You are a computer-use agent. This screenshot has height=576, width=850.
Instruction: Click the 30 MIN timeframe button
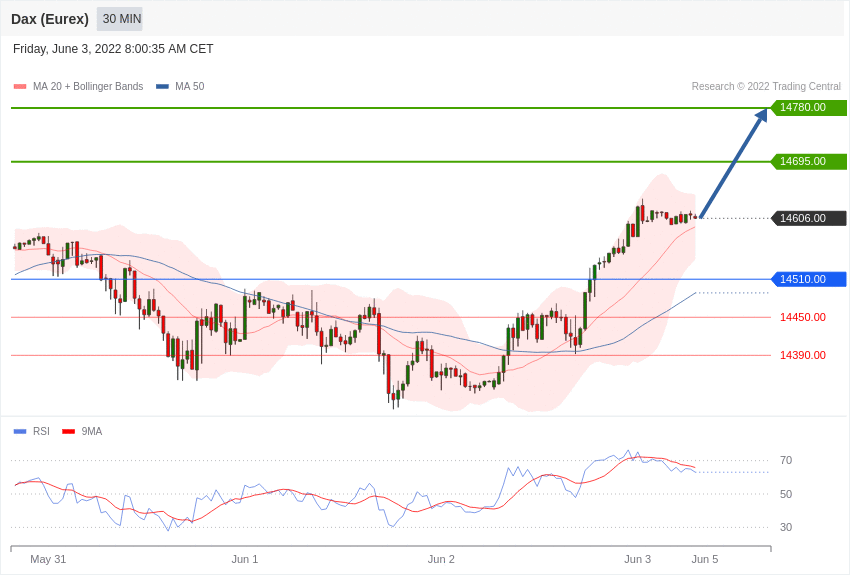pyautogui.click(x=121, y=19)
